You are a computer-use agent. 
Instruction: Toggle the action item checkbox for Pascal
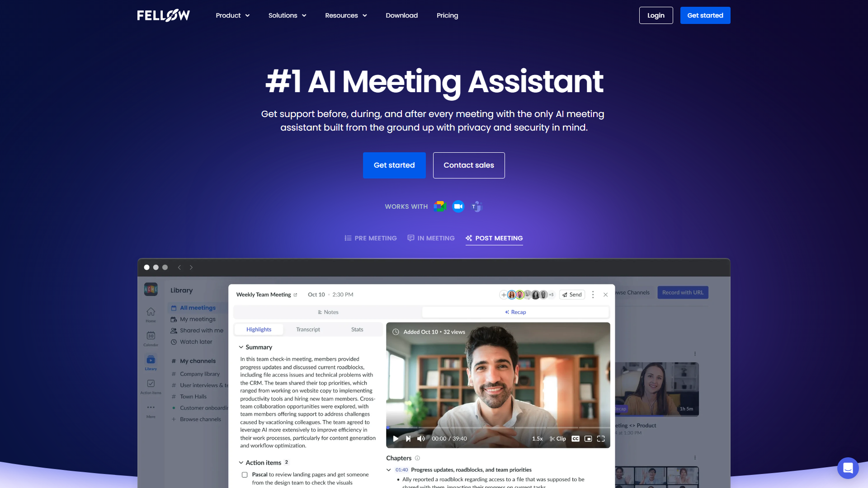245,474
